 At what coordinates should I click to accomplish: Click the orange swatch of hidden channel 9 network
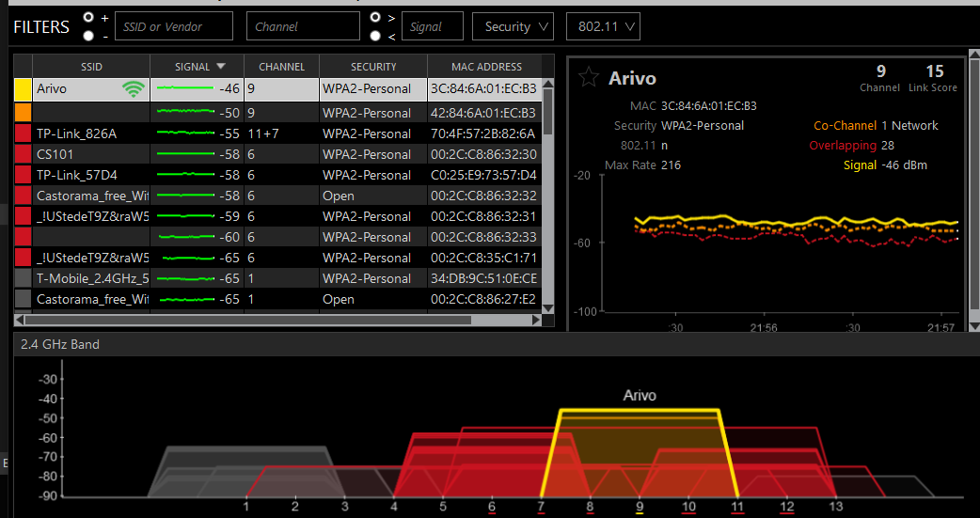tap(24, 113)
